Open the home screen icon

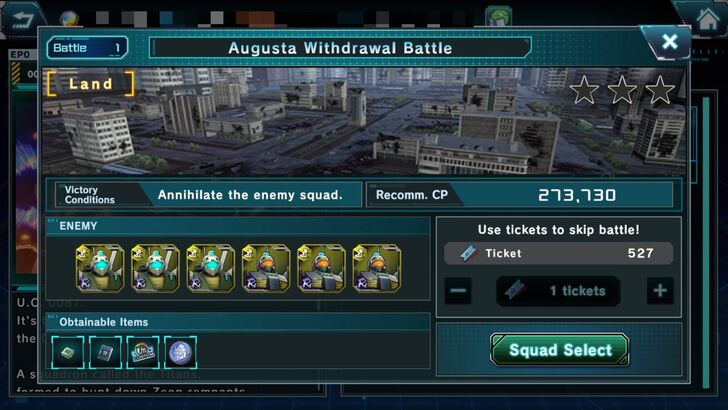pos(708,20)
